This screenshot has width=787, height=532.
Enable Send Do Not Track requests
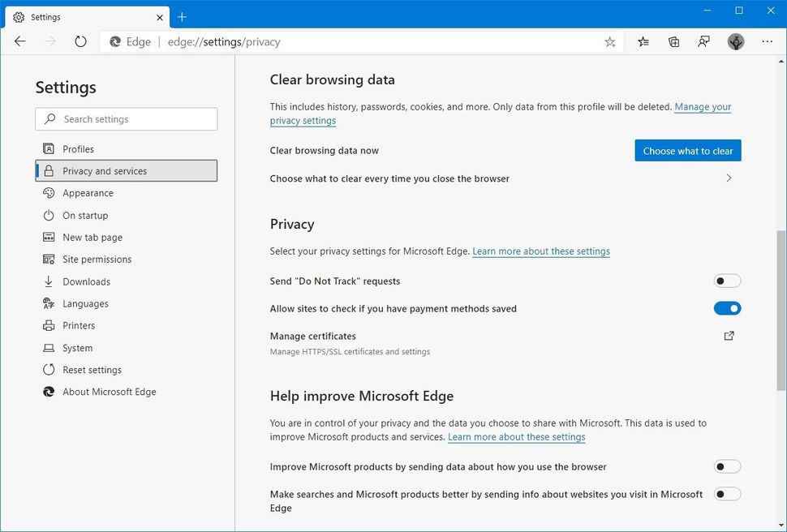pos(726,281)
